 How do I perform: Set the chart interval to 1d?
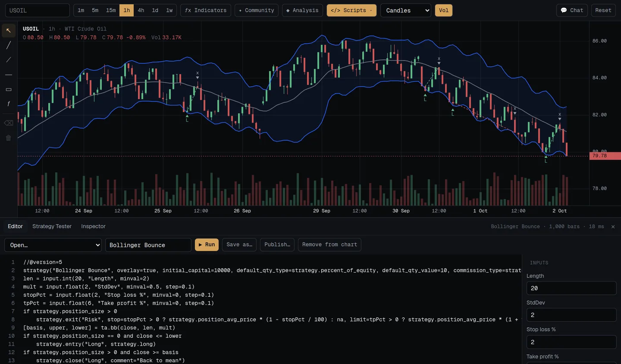pos(155,10)
